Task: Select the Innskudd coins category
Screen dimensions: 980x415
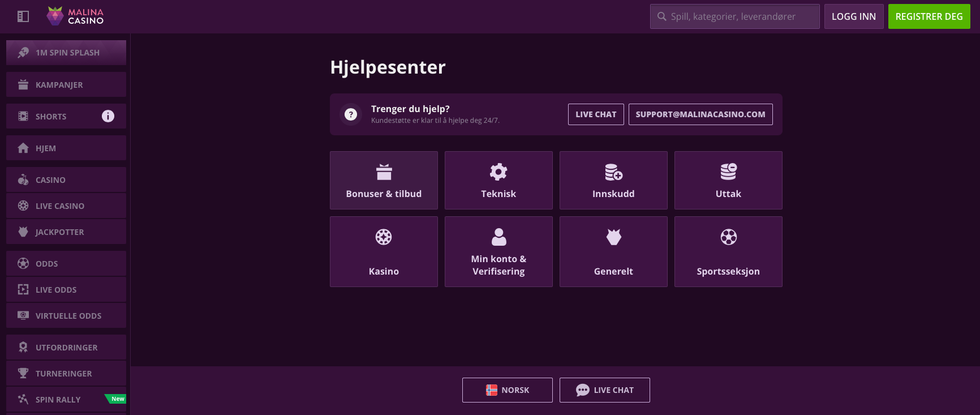Action: pos(613,181)
